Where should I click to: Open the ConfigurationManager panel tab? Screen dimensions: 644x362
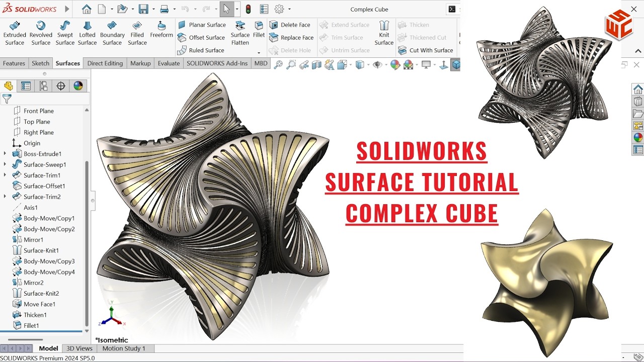pyautogui.click(x=43, y=86)
